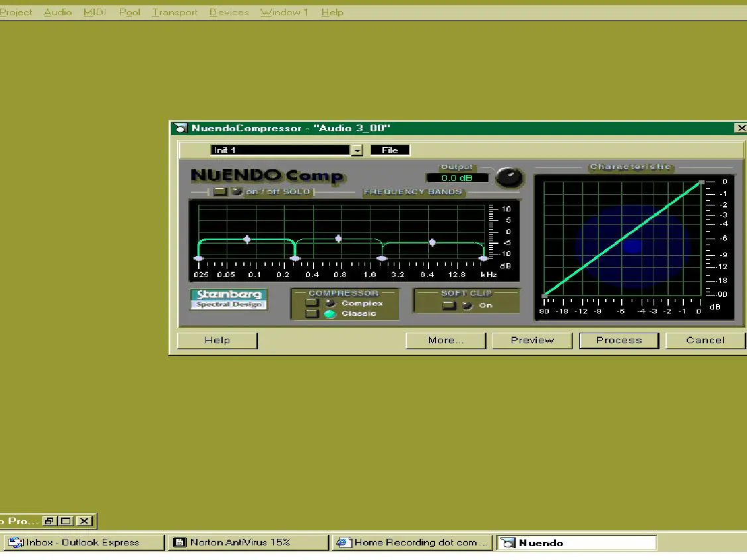Screen dimensions: 747x560
Task: Click the rightmost crossover handle above kHz
Action: point(484,258)
